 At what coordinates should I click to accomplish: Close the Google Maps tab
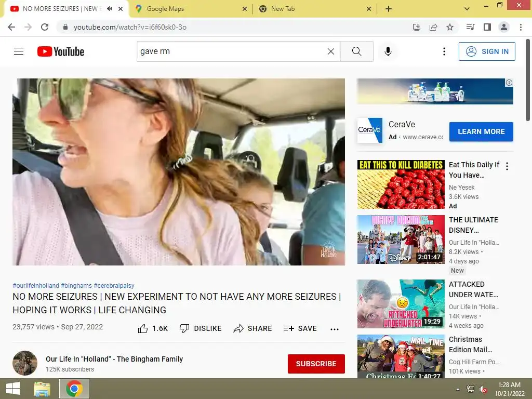coord(245,9)
